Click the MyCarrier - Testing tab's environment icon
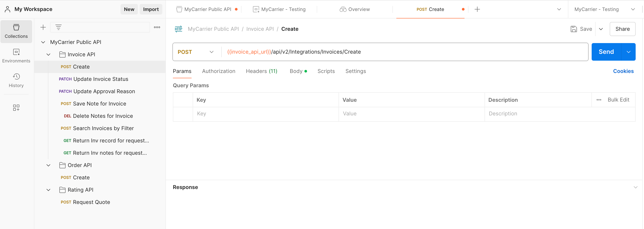This screenshot has height=229, width=644. (x=256, y=9)
